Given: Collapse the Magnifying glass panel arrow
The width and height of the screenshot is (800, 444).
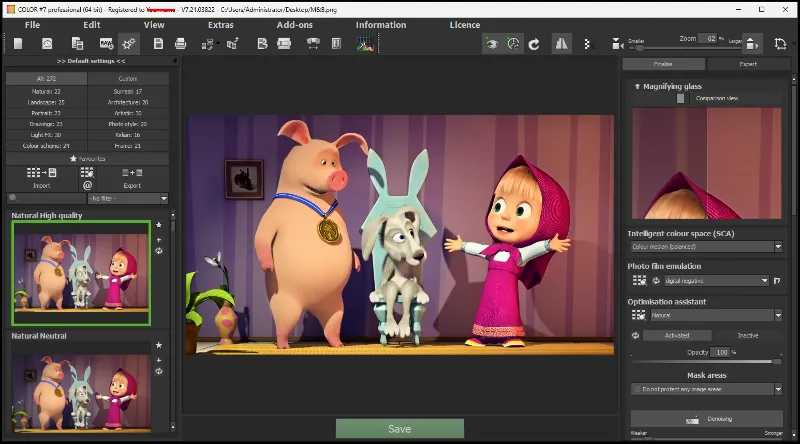Looking at the screenshot, I should tap(637, 87).
